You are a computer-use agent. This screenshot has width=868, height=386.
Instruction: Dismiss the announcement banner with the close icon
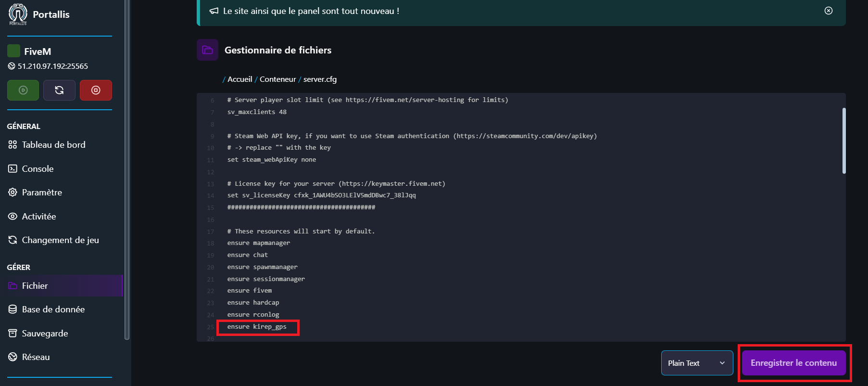pos(829,11)
